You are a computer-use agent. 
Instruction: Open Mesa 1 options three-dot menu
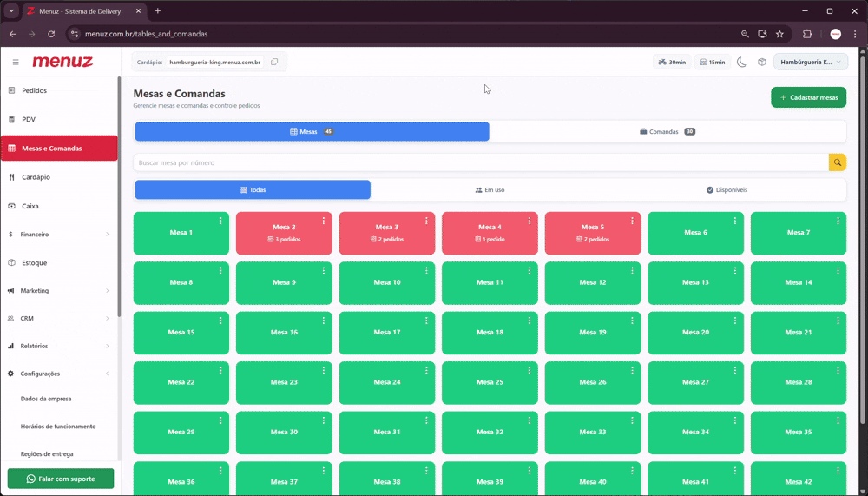point(220,221)
